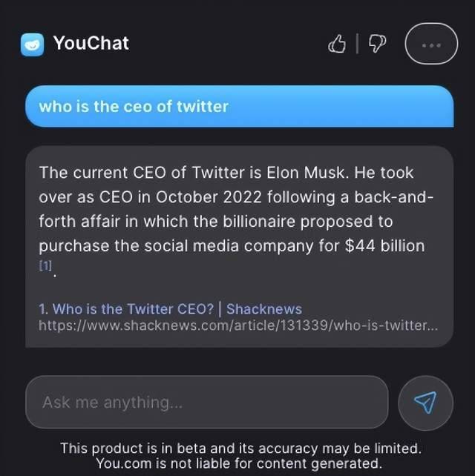475x476 pixels.
Task: Click the "back-and-" hyphenated text in answer
Action: [x=399, y=197]
